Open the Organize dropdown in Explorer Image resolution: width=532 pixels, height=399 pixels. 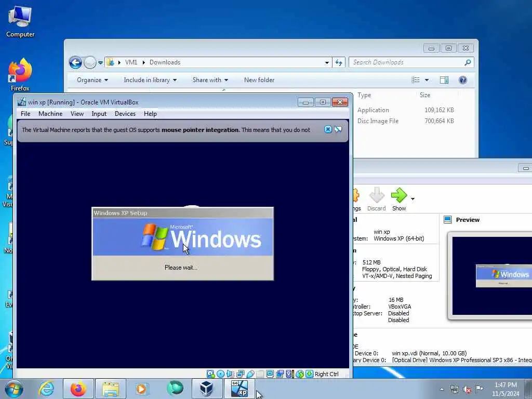tap(92, 79)
